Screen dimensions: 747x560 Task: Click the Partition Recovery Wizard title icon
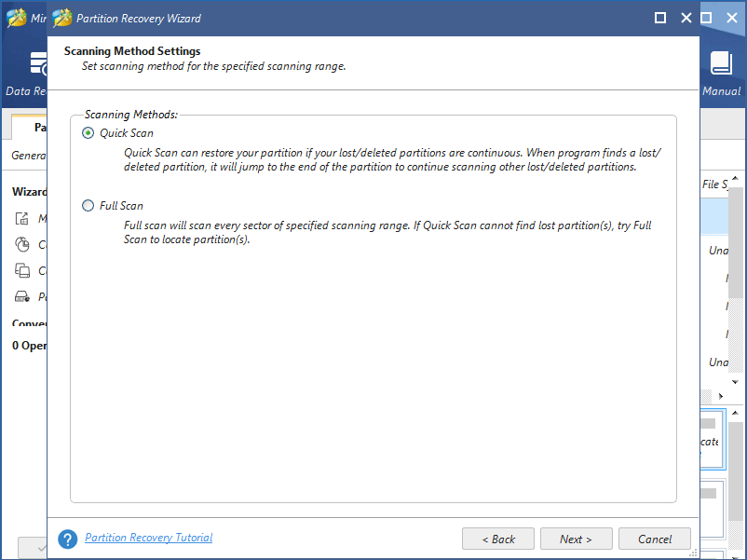click(61, 18)
